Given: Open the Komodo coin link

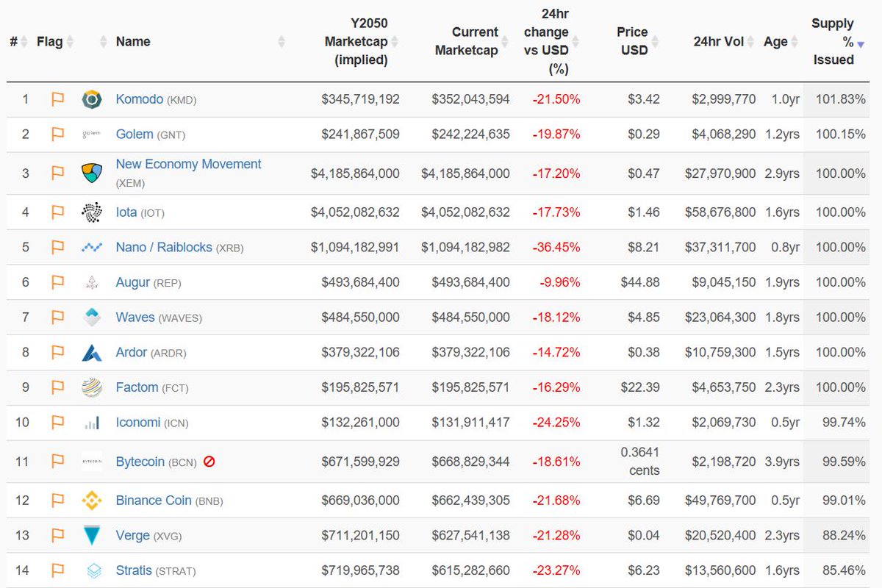Looking at the screenshot, I should (x=139, y=99).
